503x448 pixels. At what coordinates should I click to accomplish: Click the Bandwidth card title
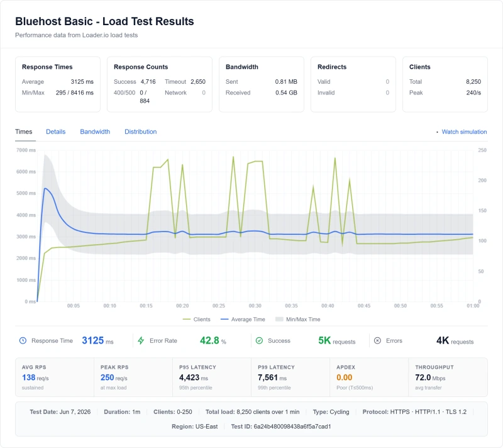point(242,67)
